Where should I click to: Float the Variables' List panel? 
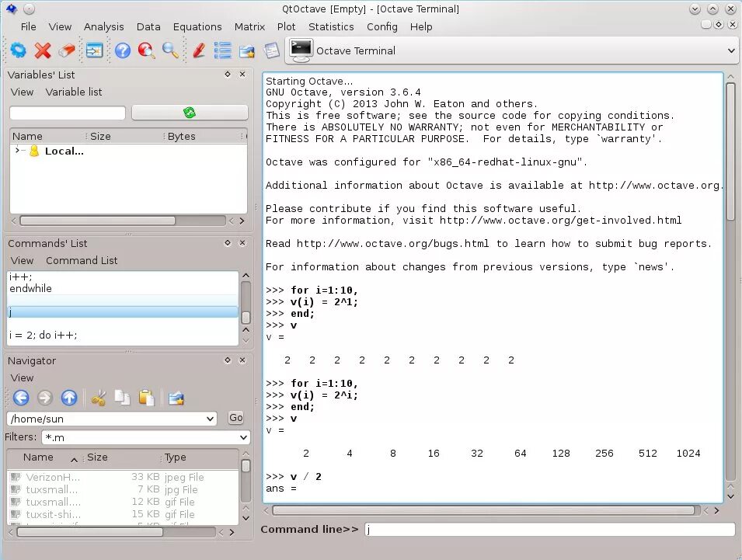coord(228,75)
